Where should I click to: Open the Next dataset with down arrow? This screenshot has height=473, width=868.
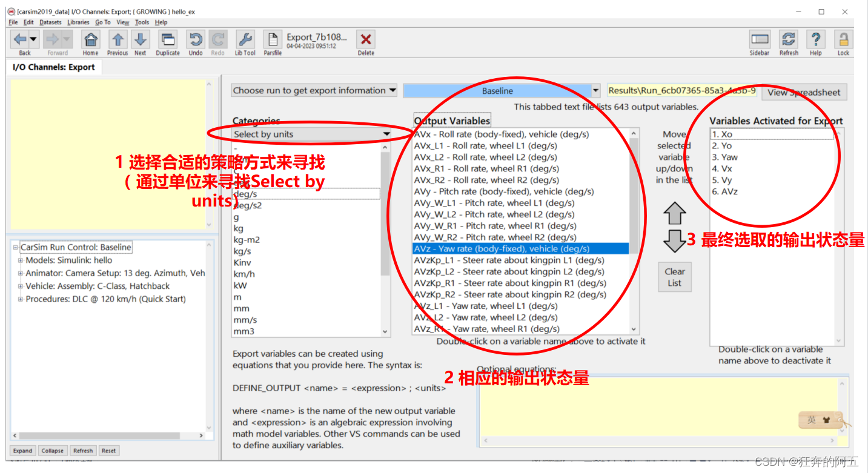pos(141,39)
